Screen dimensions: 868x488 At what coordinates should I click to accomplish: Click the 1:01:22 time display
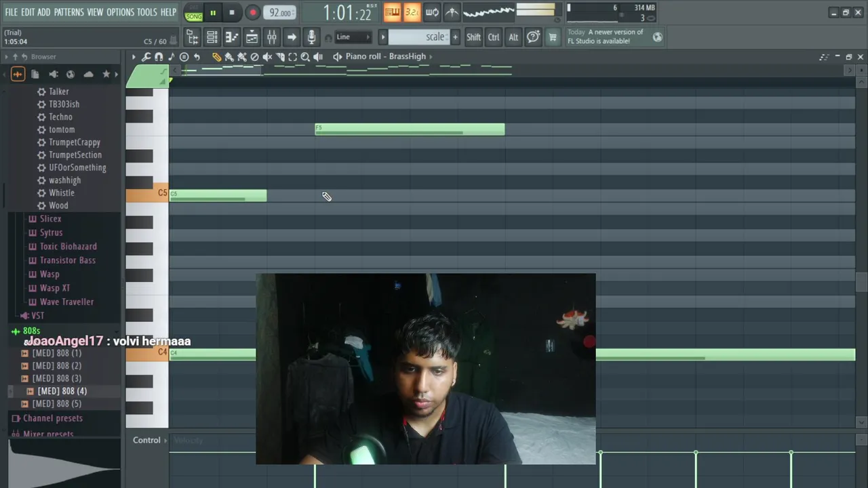click(347, 13)
